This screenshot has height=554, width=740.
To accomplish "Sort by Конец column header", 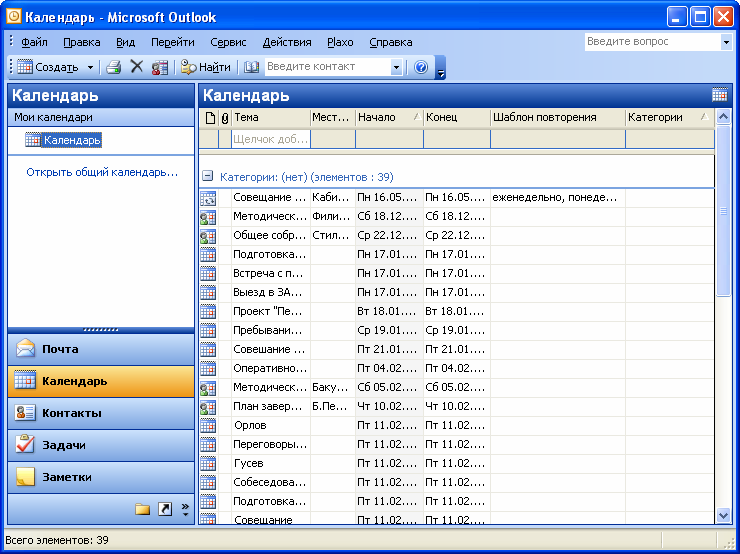I will 456,118.
